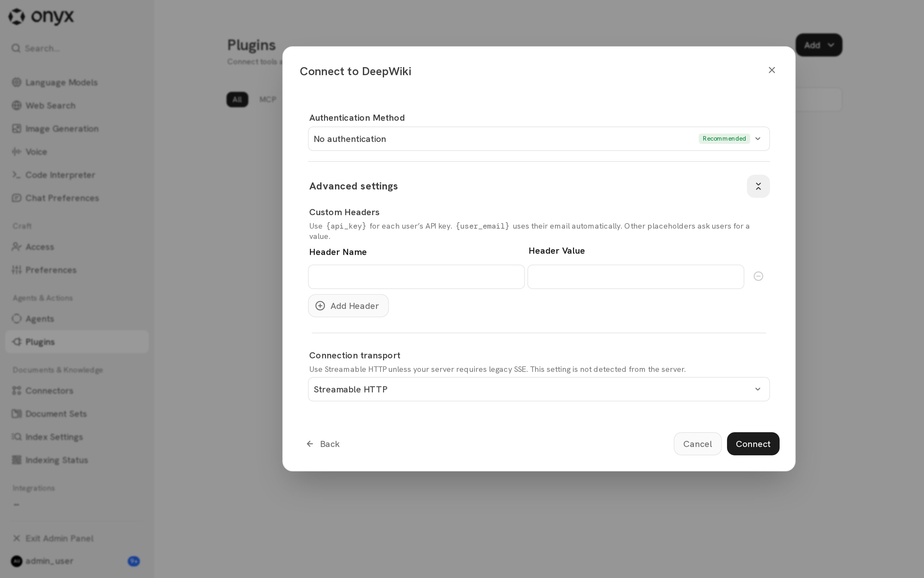Focus the Header Name input field

(416, 277)
